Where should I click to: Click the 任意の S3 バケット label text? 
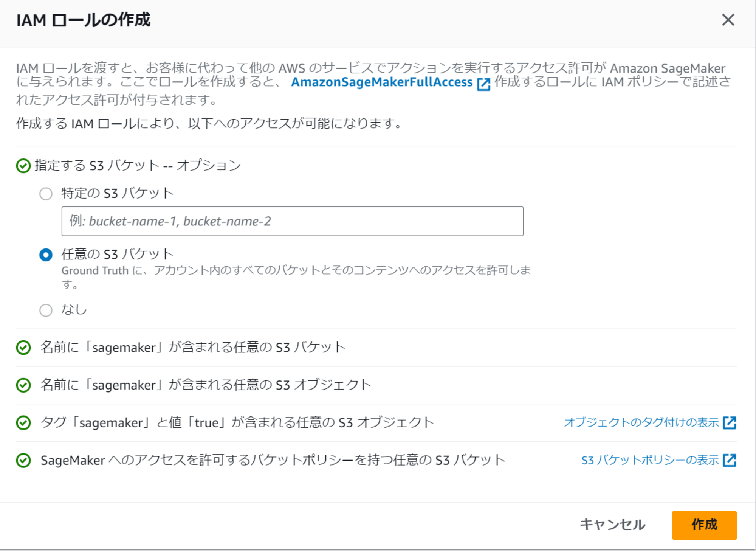pos(118,254)
